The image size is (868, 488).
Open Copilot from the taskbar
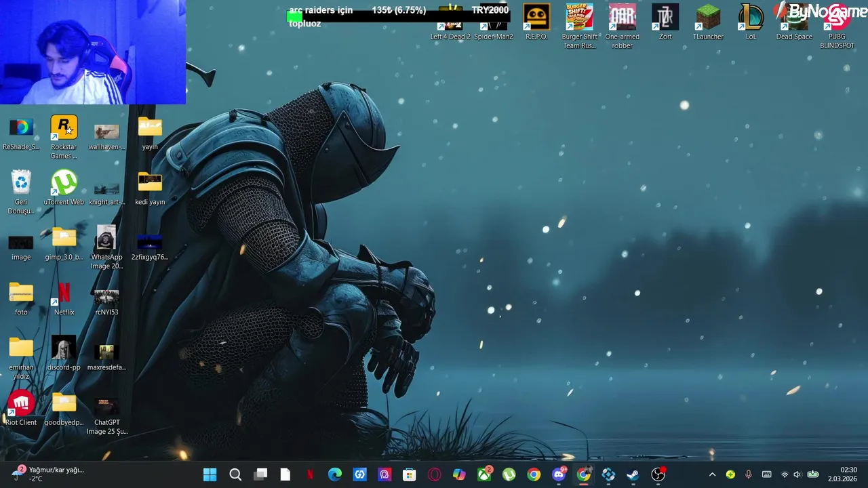(x=459, y=474)
